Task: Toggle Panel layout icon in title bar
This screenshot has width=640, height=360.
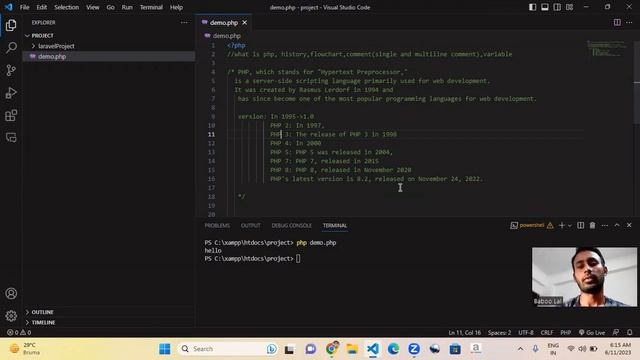Action: 544,7
